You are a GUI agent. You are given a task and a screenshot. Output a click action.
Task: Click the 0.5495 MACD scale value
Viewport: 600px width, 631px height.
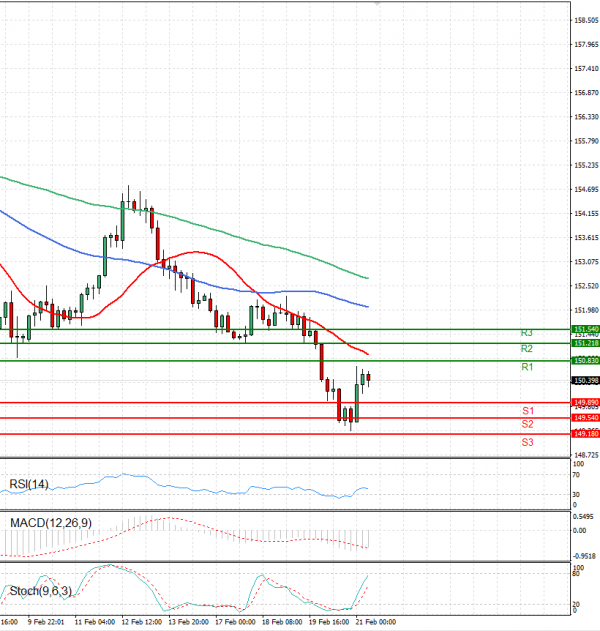(583, 517)
